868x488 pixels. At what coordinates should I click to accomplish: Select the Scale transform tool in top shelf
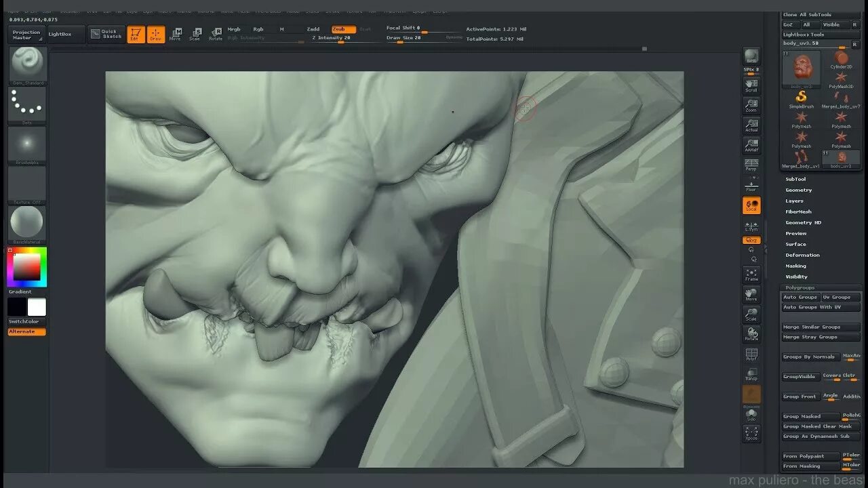195,35
